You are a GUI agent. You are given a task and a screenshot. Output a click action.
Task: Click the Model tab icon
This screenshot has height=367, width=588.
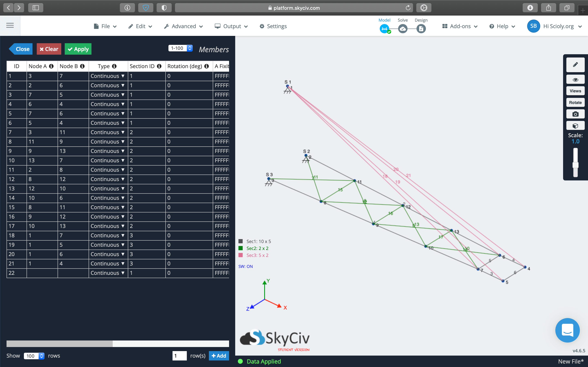pos(384,28)
